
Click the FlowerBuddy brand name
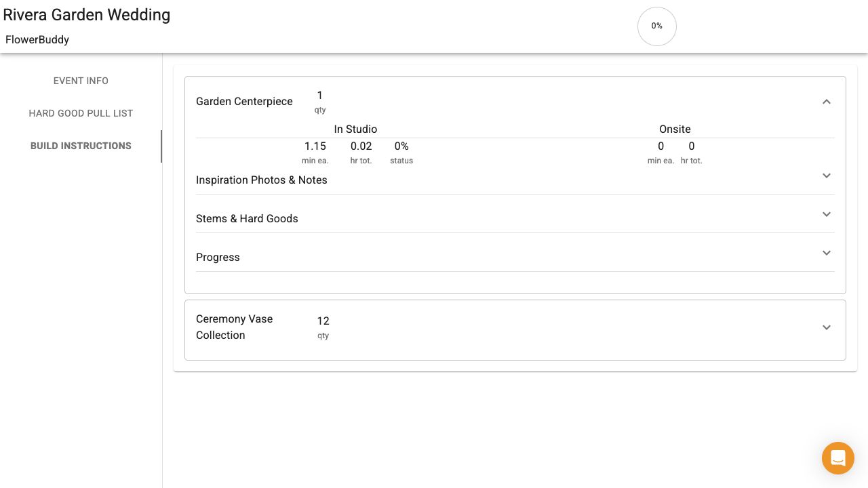pyautogui.click(x=37, y=39)
